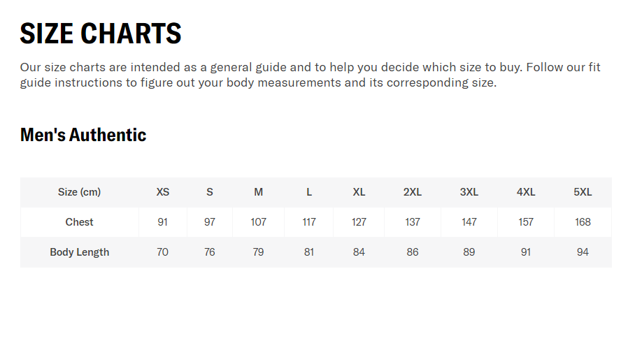Select the S size column header
The image size is (628, 364).
(210, 192)
